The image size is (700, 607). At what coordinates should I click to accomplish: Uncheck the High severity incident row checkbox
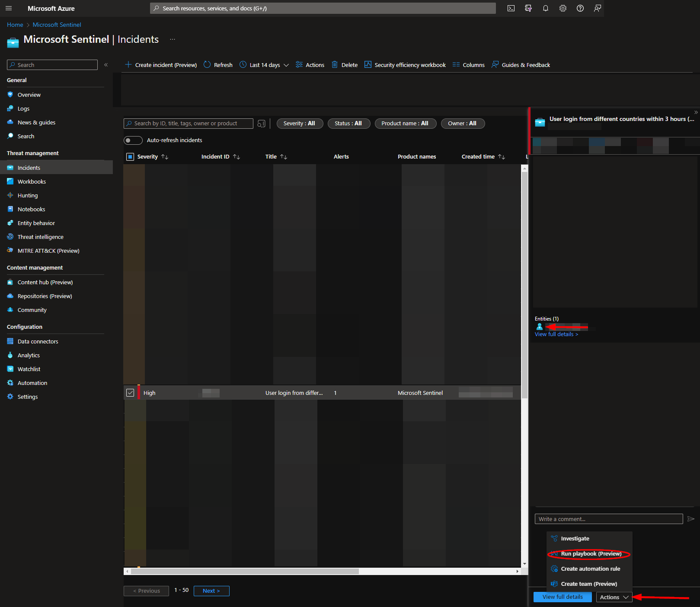coord(130,393)
